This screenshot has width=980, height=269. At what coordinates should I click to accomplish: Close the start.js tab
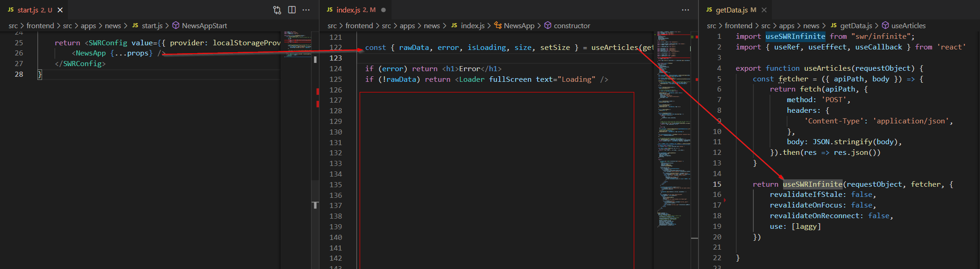pyautogui.click(x=60, y=10)
